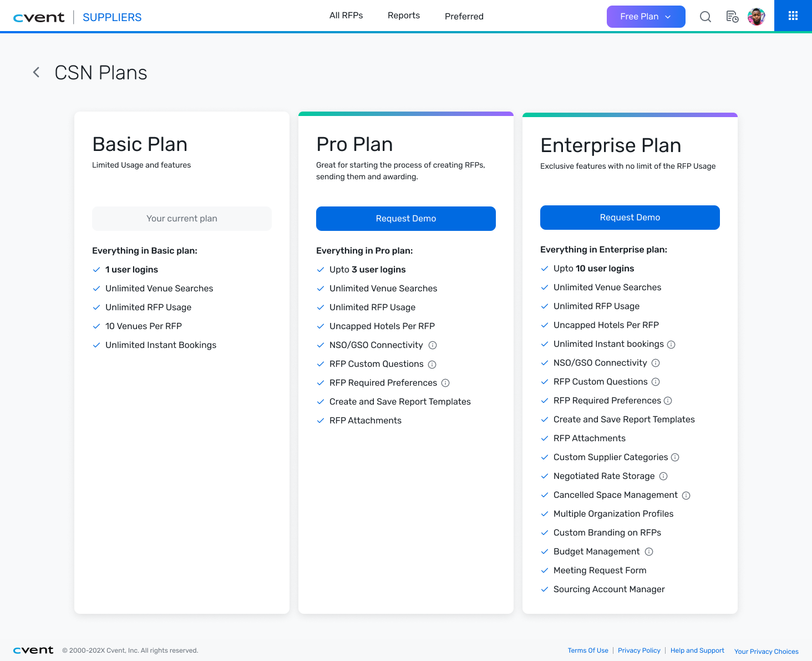Click the Negotiated Rate Storage info icon
Viewport: 812px width, 661px height.
(663, 476)
